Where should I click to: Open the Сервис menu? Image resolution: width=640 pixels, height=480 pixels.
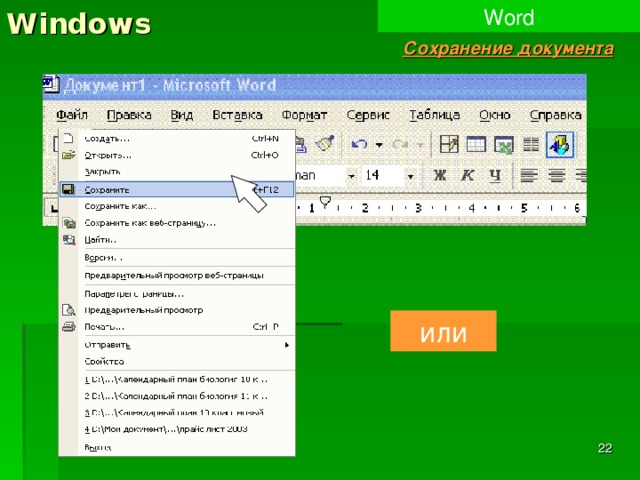pos(368,115)
